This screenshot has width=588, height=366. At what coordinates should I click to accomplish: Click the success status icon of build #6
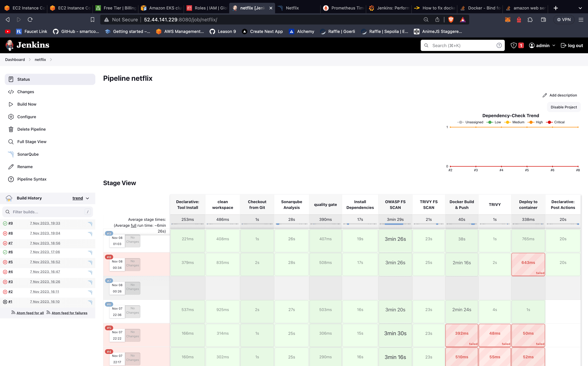coord(5,252)
